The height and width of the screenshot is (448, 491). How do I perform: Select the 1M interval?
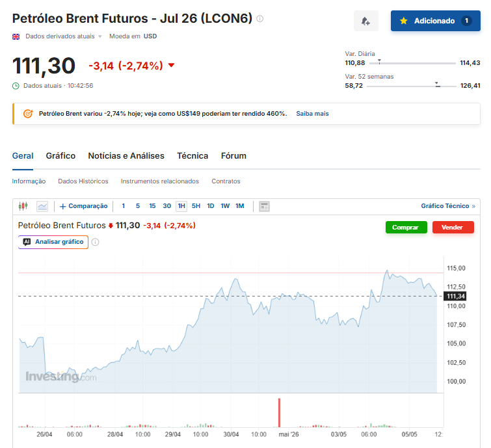point(240,206)
